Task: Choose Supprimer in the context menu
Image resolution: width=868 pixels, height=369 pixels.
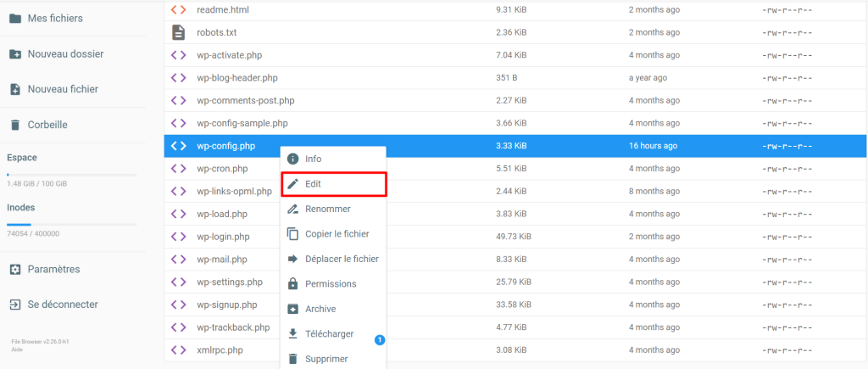Action: [x=332, y=359]
